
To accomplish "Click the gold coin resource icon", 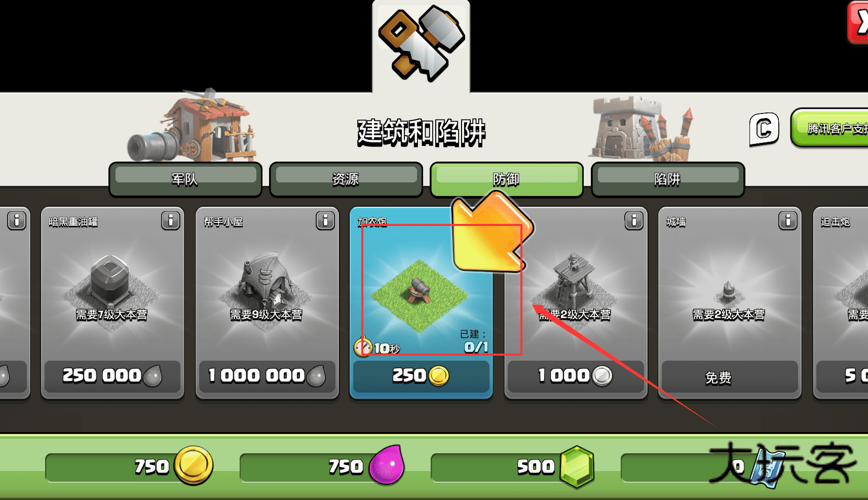I will (194, 465).
